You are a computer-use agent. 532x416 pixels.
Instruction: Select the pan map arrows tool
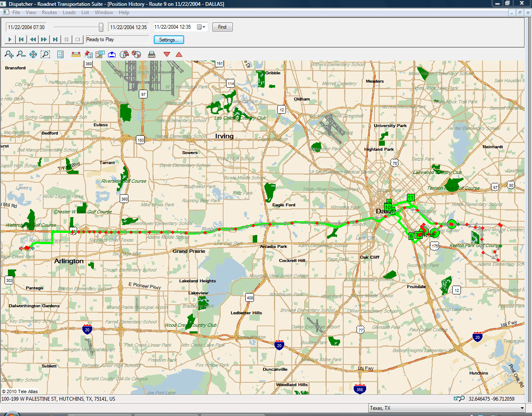[33, 54]
